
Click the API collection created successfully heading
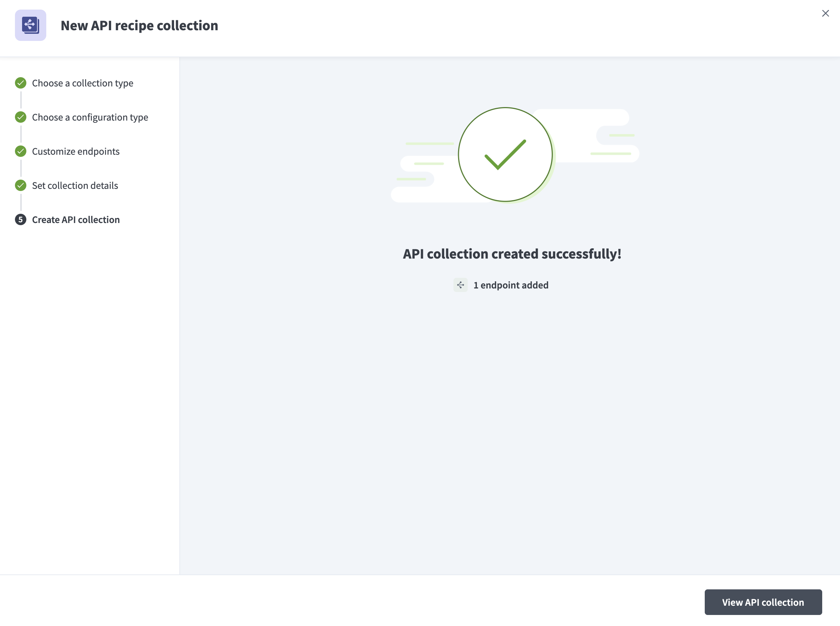(511, 254)
